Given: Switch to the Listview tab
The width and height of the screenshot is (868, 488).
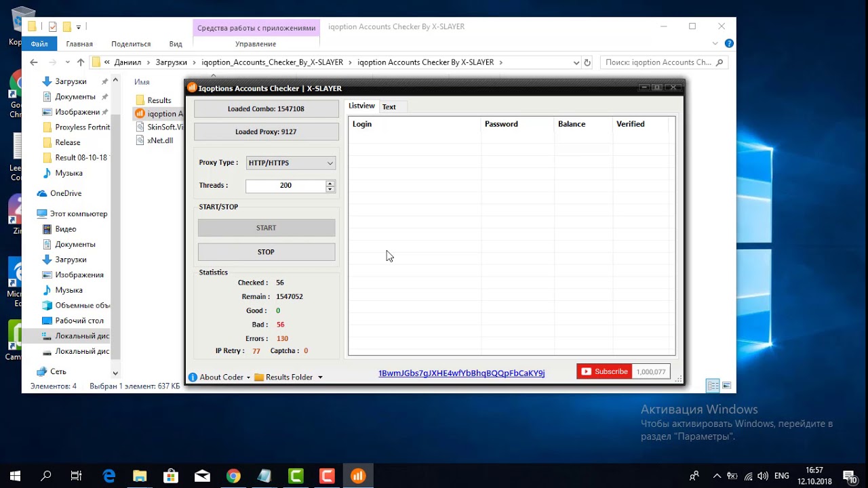Looking at the screenshot, I should (361, 106).
